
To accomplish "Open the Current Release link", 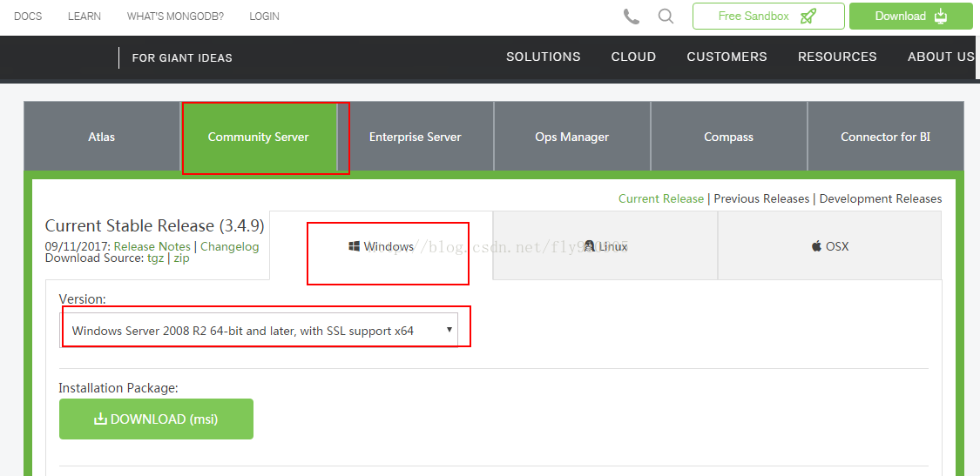I will coord(661,198).
